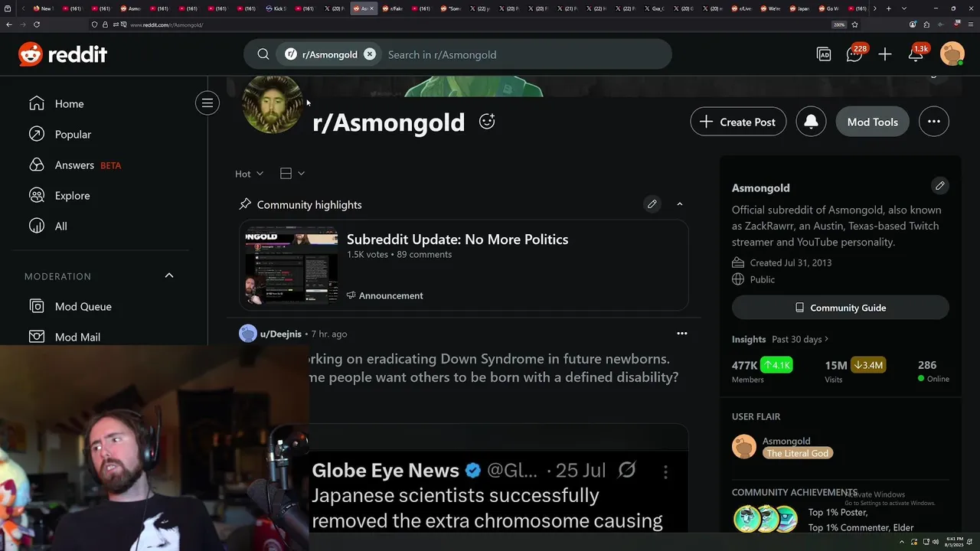The width and height of the screenshot is (980, 551).
Task: Edit community highlights pencil icon
Action: coord(652,204)
